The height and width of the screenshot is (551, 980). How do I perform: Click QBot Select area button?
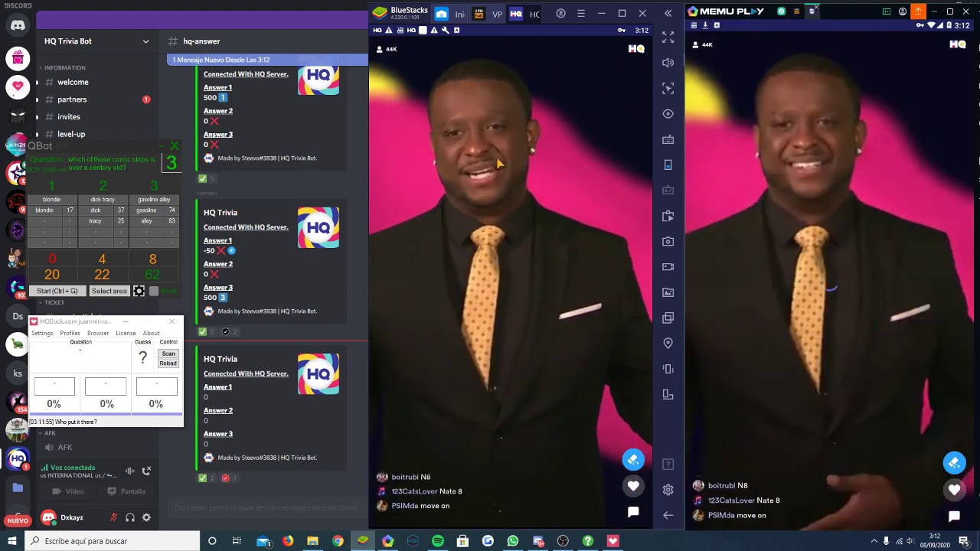109,291
